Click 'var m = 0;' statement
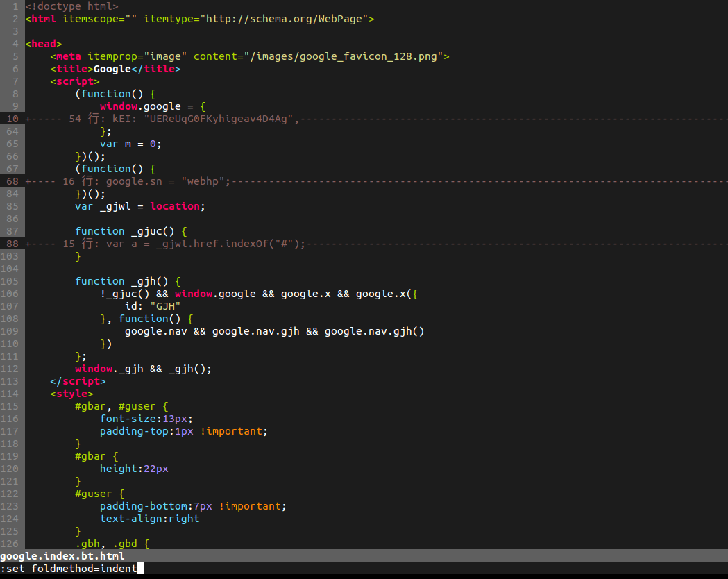728x579 pixels. [130, 144]
